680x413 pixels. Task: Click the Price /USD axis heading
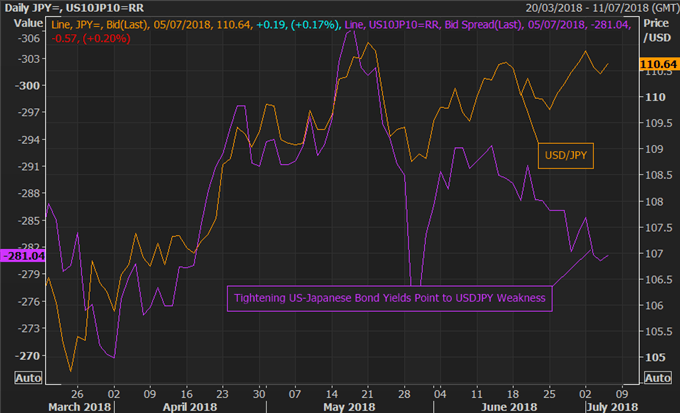tap(657, 30)
